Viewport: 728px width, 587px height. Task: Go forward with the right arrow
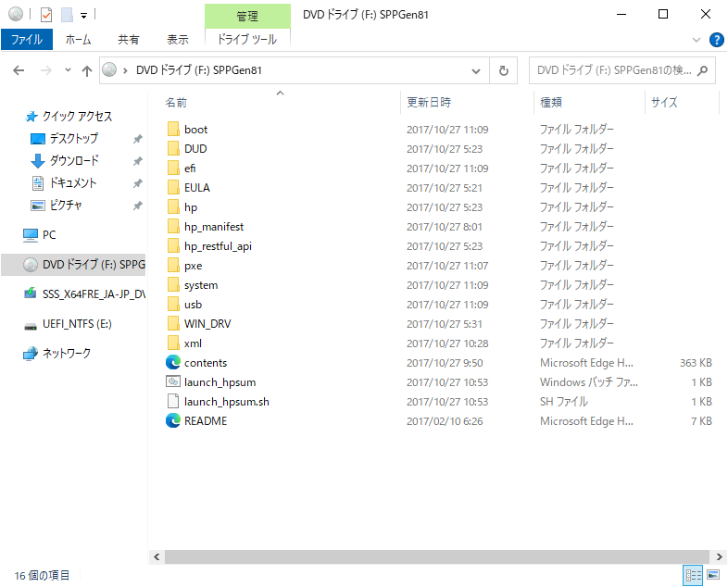(46, 70)
